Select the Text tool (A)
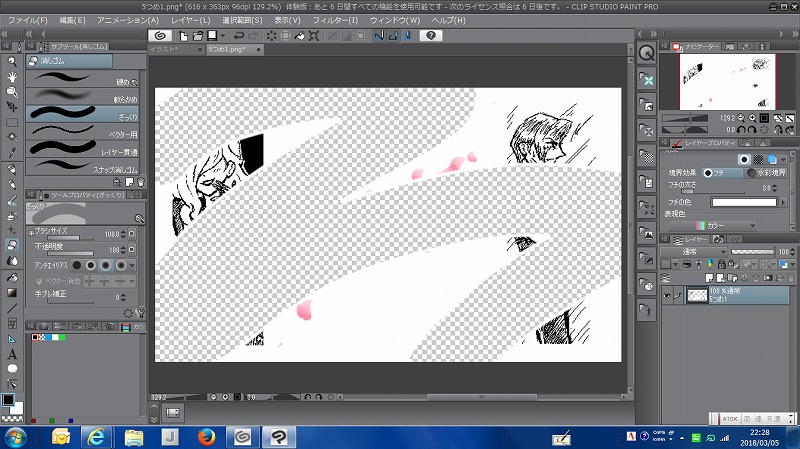This screenshot has height=449, width=800. click(12, 354)
